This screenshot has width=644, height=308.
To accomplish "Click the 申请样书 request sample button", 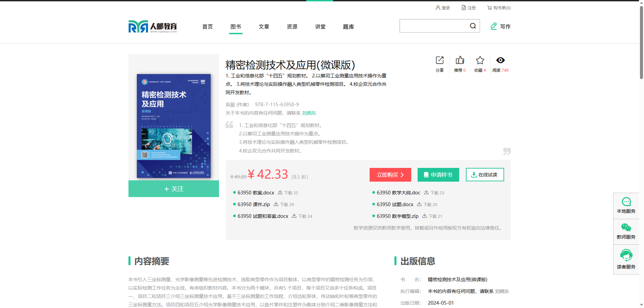I will tap(438, 175).
